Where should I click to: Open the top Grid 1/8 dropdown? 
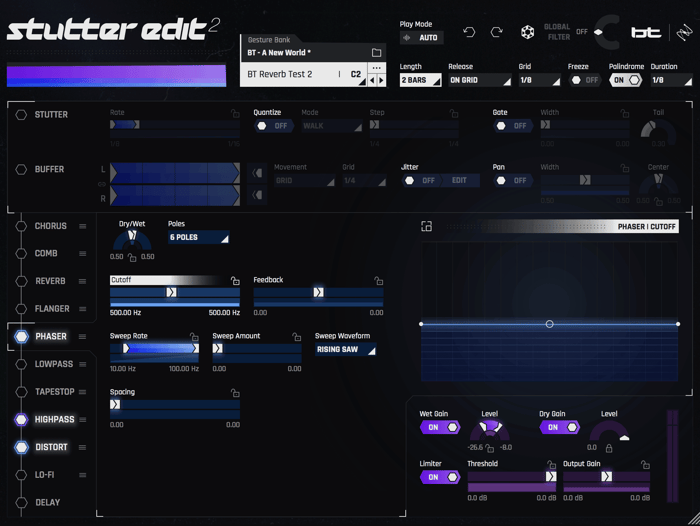pyautogui.click(x=539, y=80)
